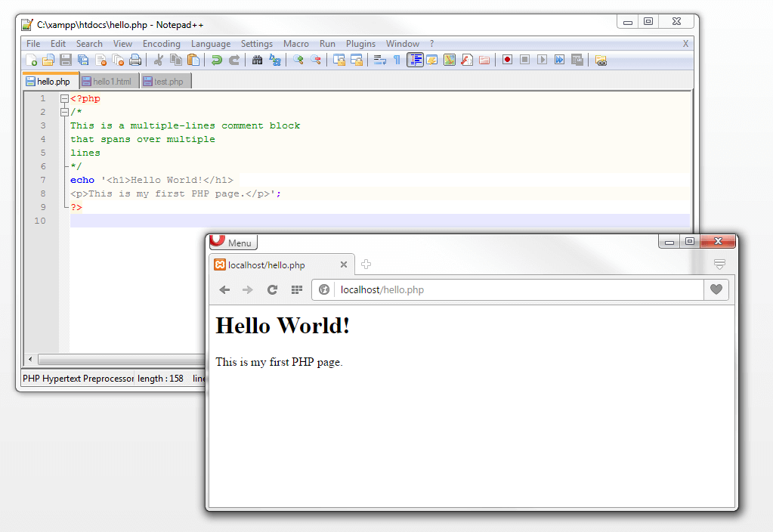Reload the page in Opera
Screen dimensions: 773x532
click(x=272, y=289)
